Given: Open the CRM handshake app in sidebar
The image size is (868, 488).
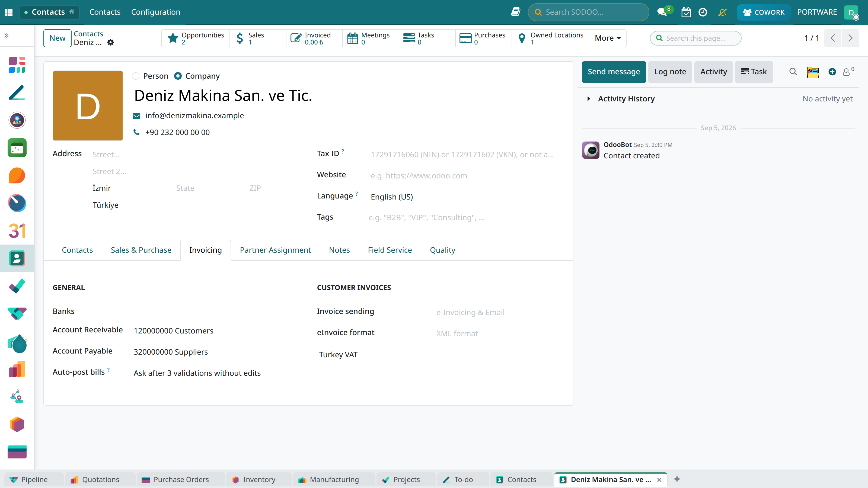Looking at the screenshot, I should [x=17, y=314].
